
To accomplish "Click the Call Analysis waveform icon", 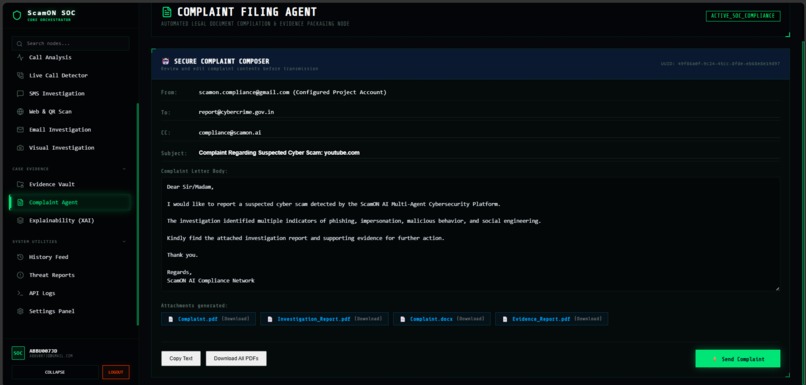I will coord(20,58).
